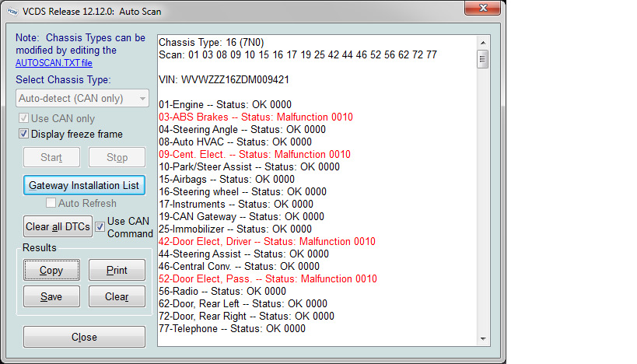637x364 pixels.
Task: Click the large Close button
Action: tap(84, 337)
